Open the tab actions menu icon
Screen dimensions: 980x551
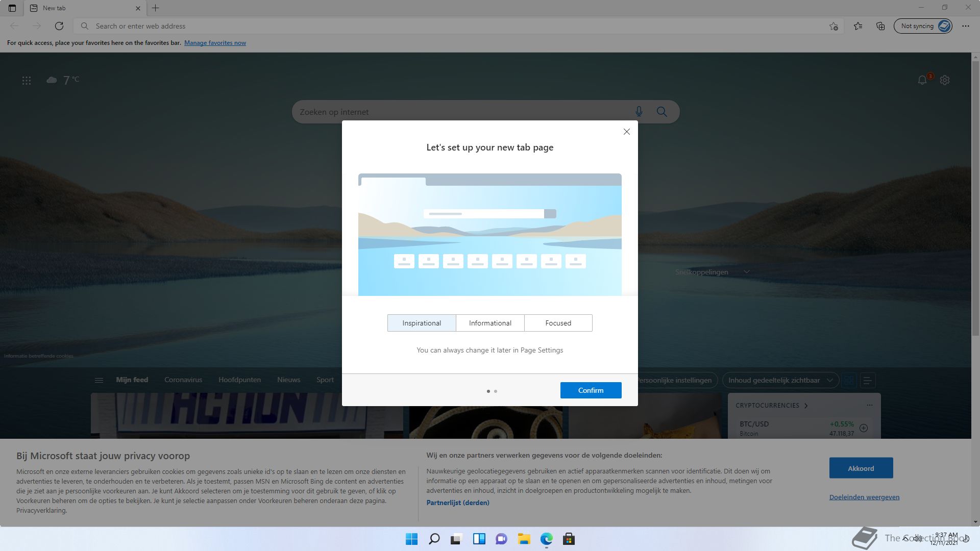tap(12, 8)
